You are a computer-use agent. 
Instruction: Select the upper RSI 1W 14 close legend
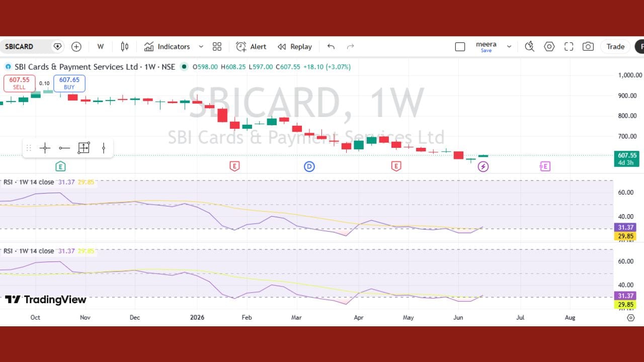click(29, 182)
